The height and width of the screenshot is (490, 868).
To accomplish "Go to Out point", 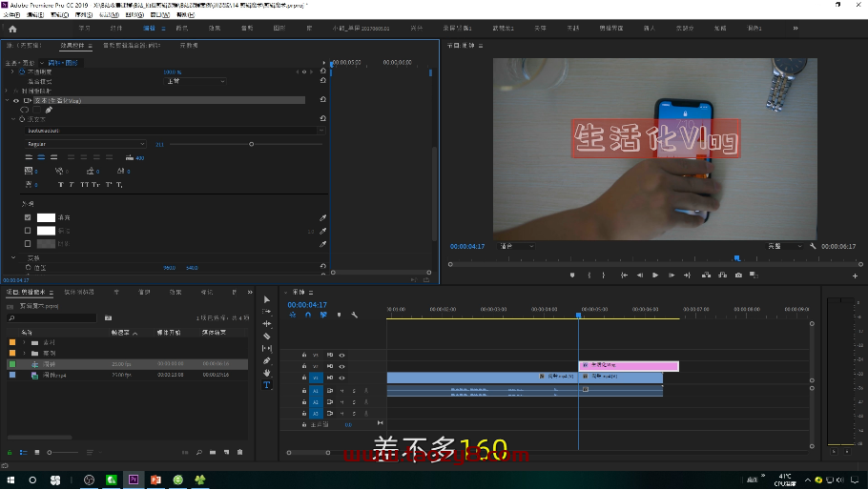I will (x=687, y=275).
